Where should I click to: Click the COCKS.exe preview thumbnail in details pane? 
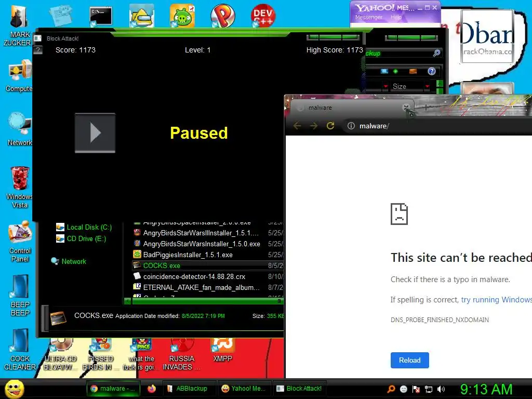click(x=58, y=318)
